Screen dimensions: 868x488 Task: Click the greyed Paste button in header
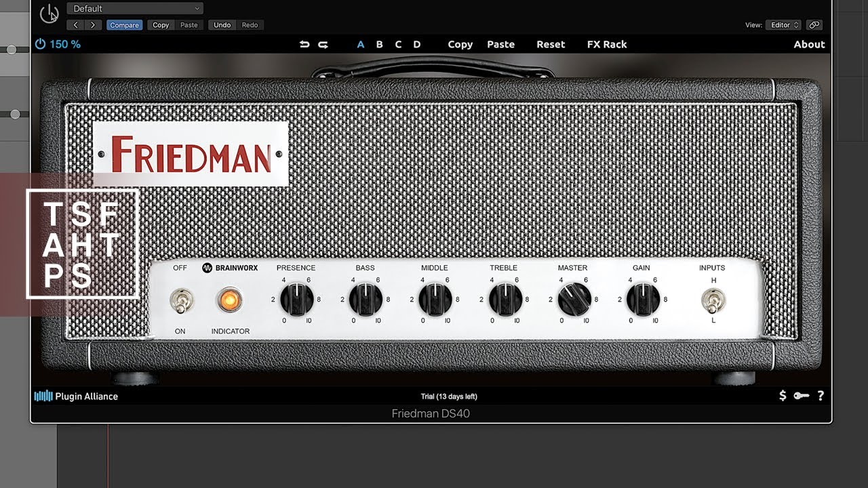click(x=189, y=25)
